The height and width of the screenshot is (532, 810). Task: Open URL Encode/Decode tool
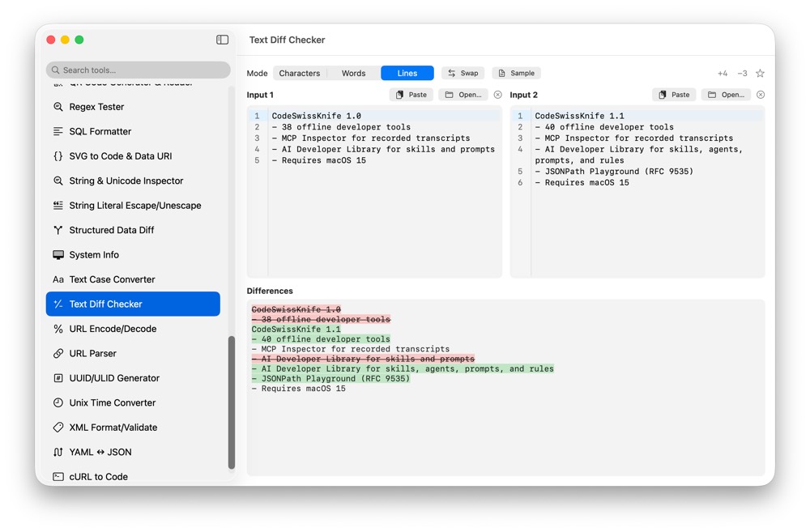coord(133,329)
